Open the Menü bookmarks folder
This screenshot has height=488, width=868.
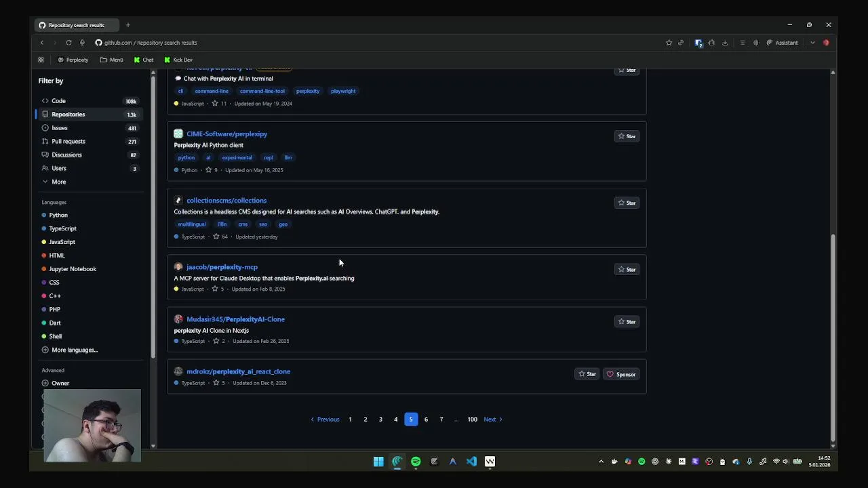tap(112, 60)
